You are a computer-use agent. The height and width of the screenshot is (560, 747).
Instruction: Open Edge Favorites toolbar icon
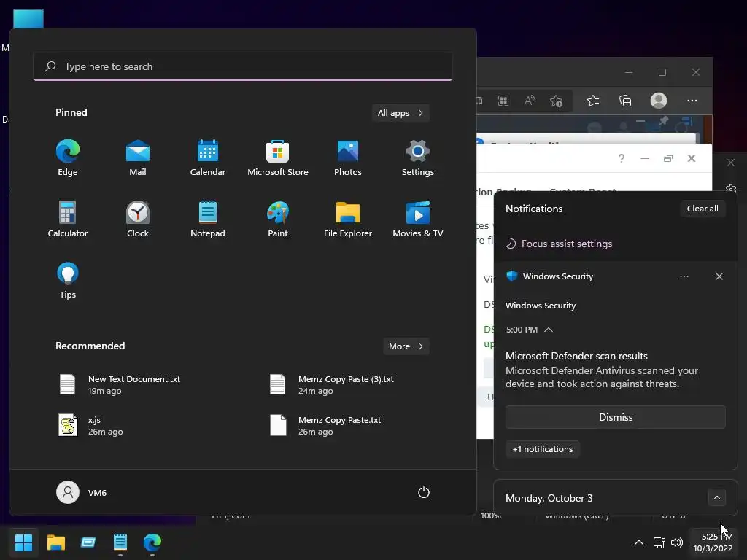(x=593, y=101)
